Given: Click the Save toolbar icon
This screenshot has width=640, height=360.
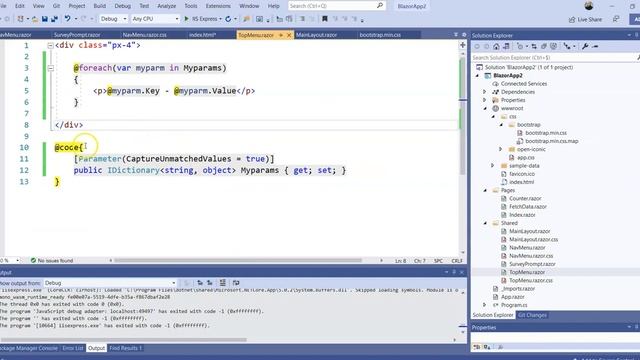Looking at the screenshot, I should pos(45,19).
